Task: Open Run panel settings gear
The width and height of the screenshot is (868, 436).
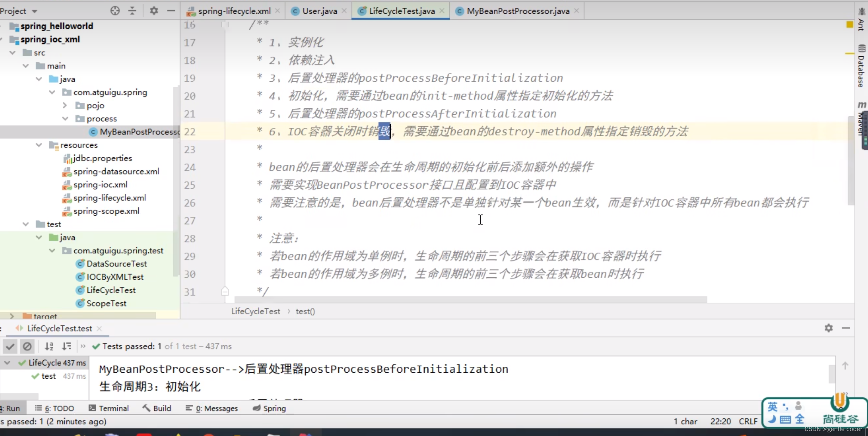Action: [x=829, y=328]
